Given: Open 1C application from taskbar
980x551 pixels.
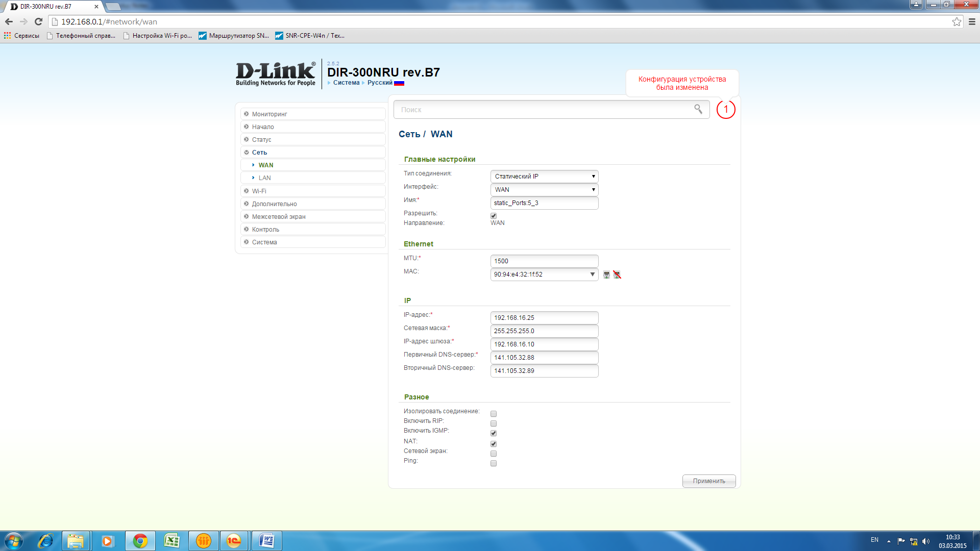Looking at the screenshot, I should tap(234, 541).
